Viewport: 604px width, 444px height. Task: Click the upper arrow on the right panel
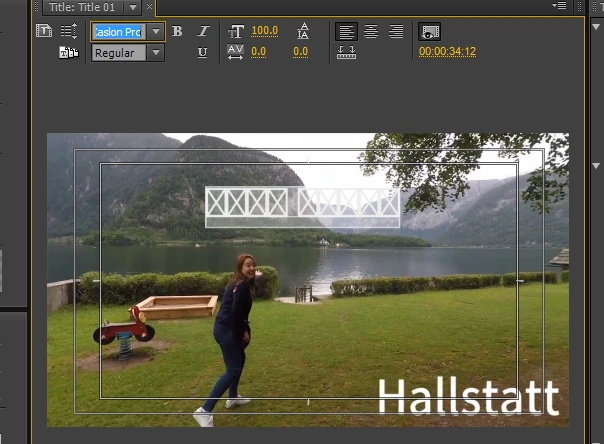click(x=596, y=27)
